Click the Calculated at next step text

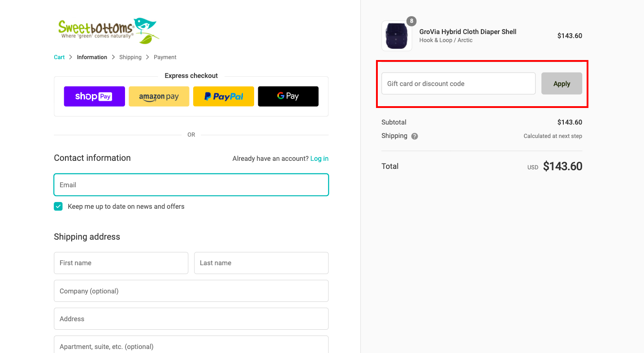tap(553, 136)
